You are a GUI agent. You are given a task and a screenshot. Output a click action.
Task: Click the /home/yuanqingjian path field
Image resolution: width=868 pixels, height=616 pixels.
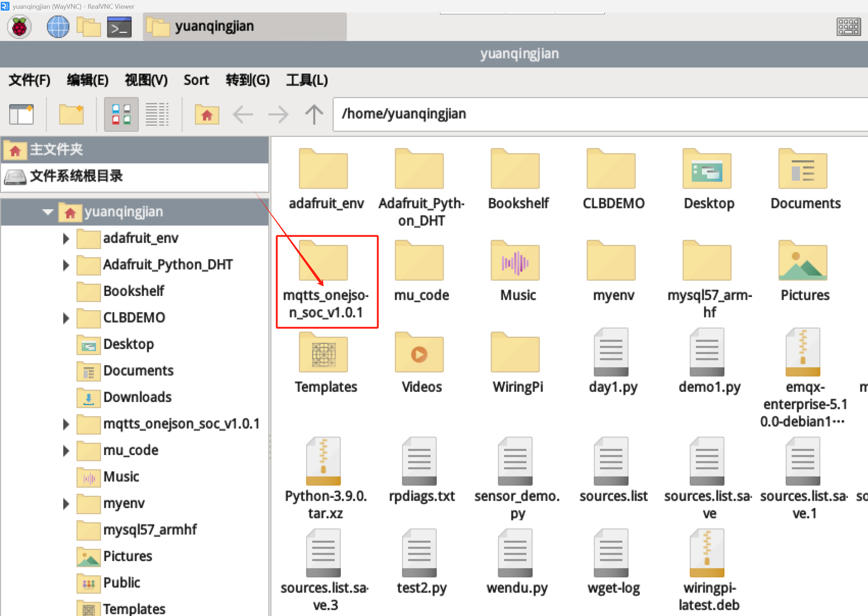coord(600,114)
